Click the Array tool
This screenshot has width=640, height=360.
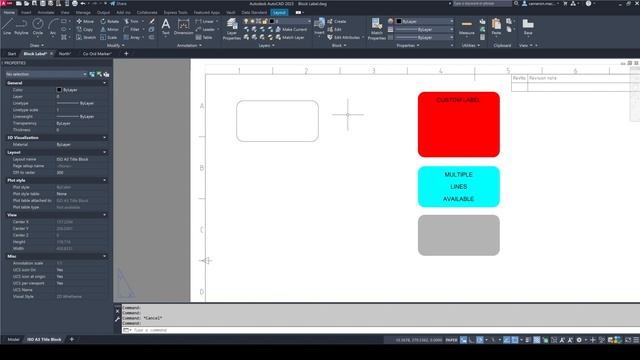coord(132,37)
